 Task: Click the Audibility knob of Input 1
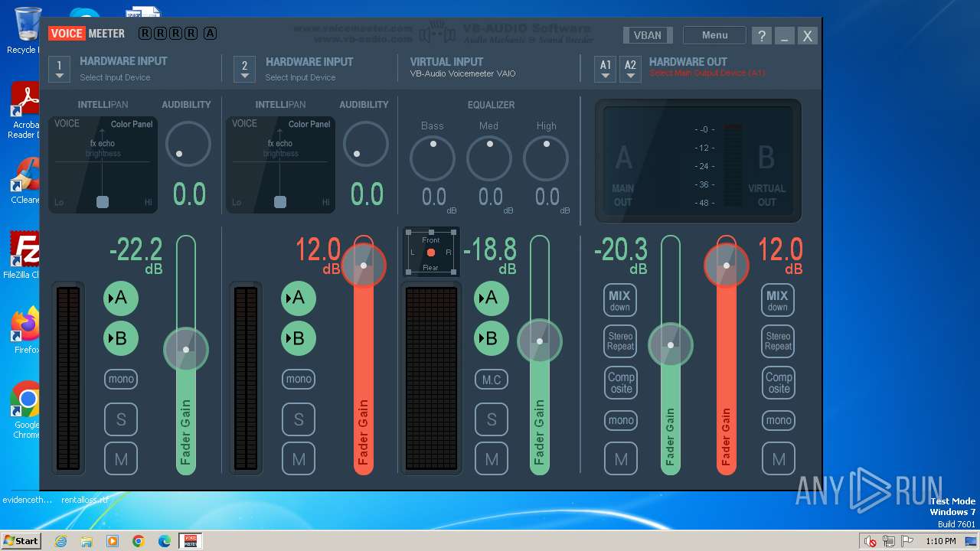tap(188, 144)
